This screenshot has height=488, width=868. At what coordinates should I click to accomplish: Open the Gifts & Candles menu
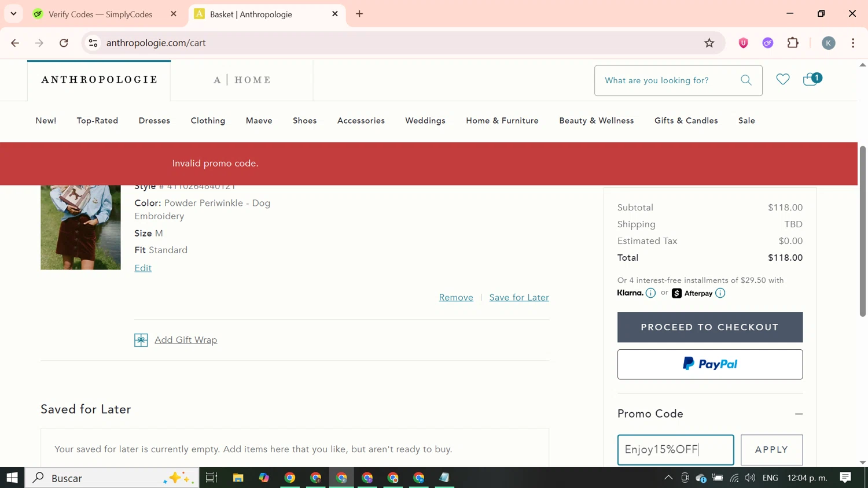[686, 121]
